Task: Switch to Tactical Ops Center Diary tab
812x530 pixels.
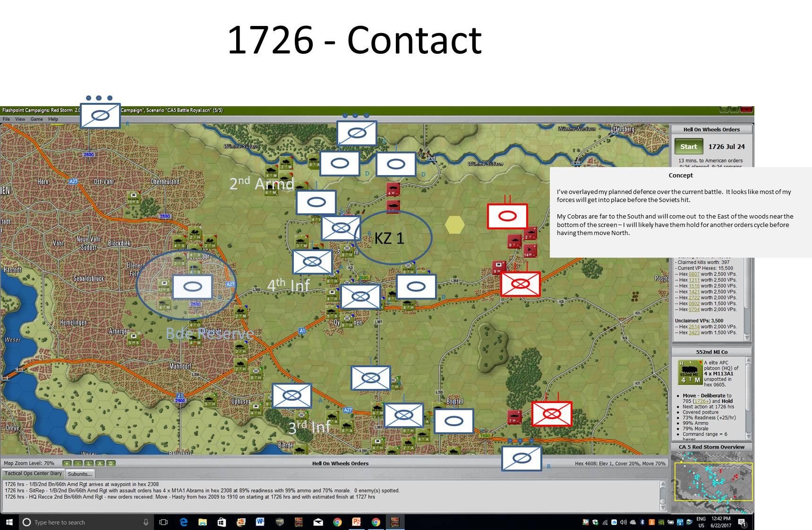Action: 33,474
